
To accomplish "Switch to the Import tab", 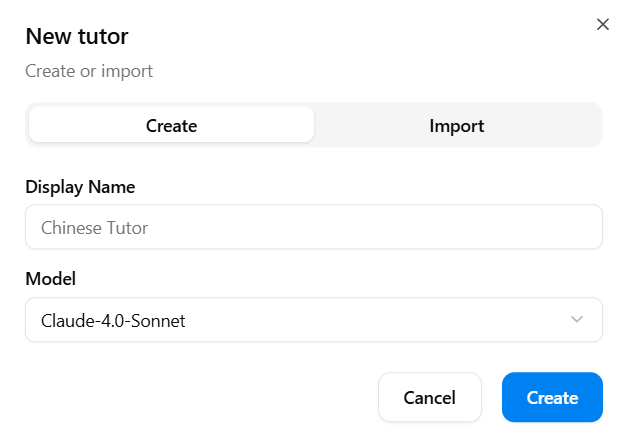I will click(457, 126).
